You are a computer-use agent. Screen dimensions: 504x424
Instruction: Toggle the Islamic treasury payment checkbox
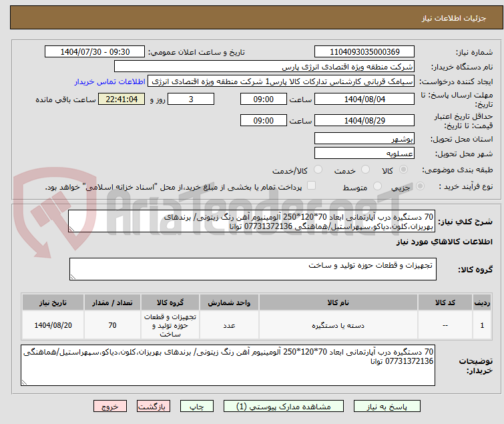[312, 186]
